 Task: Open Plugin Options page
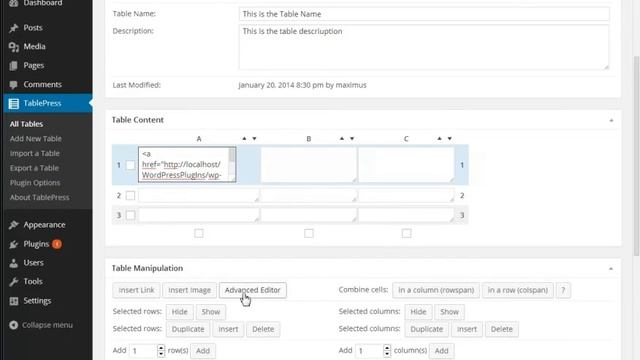pyautogui.click(x=35, y=183)
